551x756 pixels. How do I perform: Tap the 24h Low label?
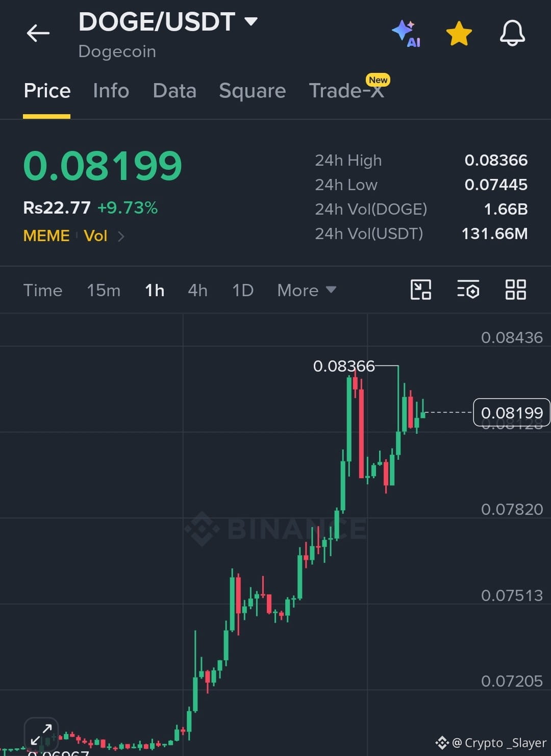coord(346,185)
